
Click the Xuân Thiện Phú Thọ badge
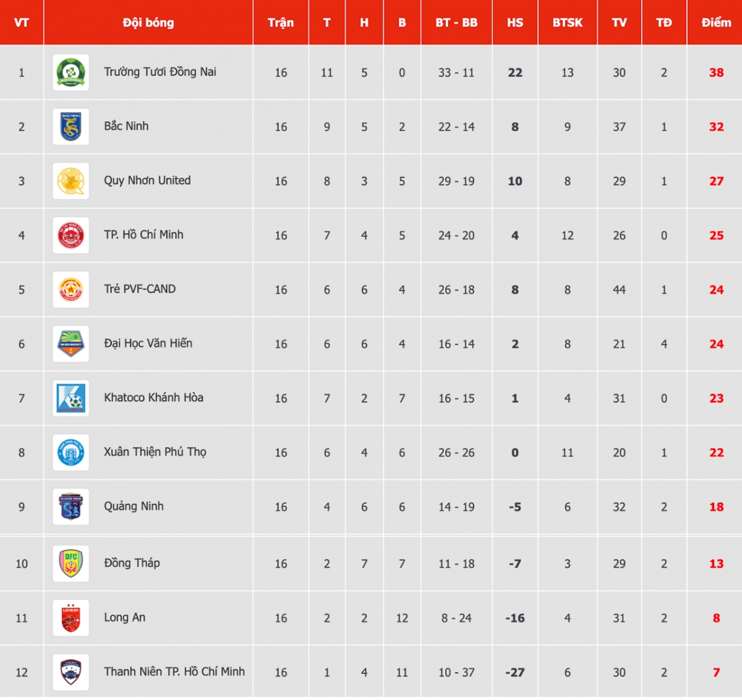(x=71, y=453)
